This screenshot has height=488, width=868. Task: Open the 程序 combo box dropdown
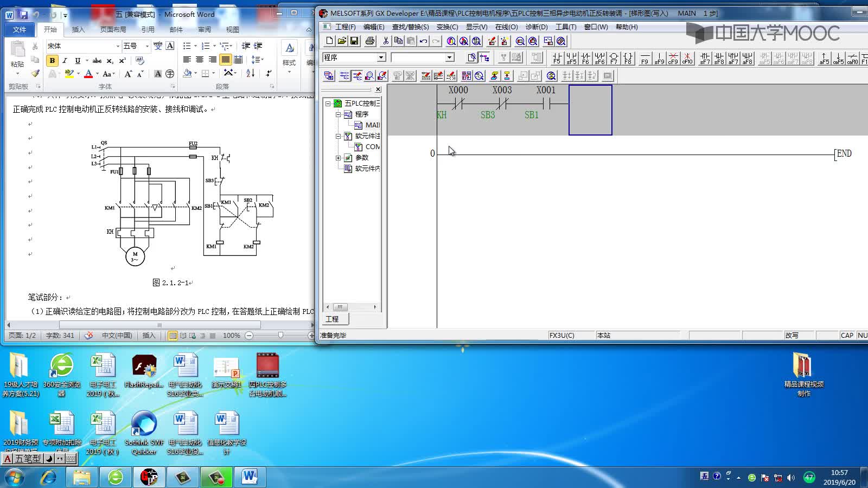[x=381, y=57]
